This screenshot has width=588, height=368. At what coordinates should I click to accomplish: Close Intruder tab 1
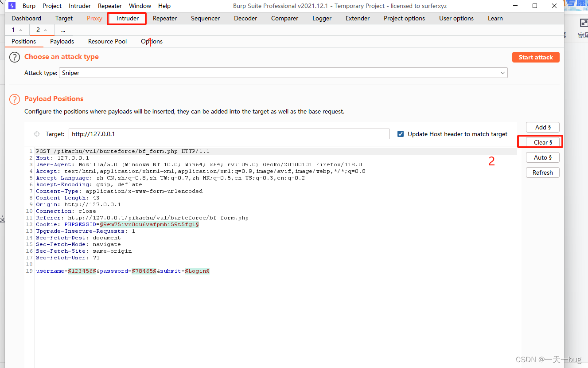[x=20, y=30]
